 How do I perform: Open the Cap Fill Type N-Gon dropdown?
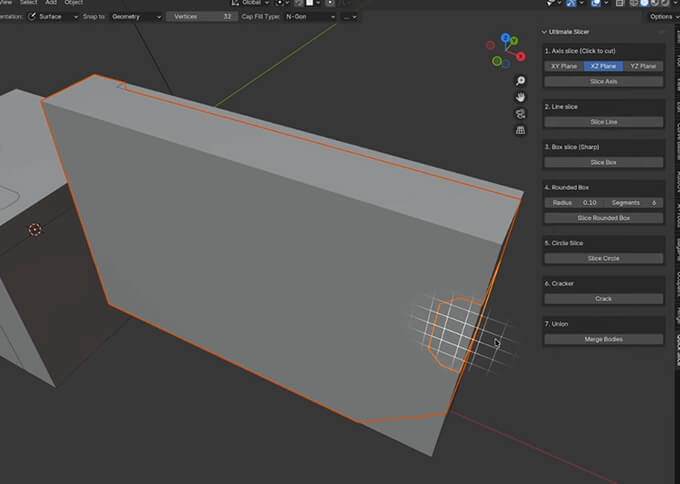(x=308, y=17)
